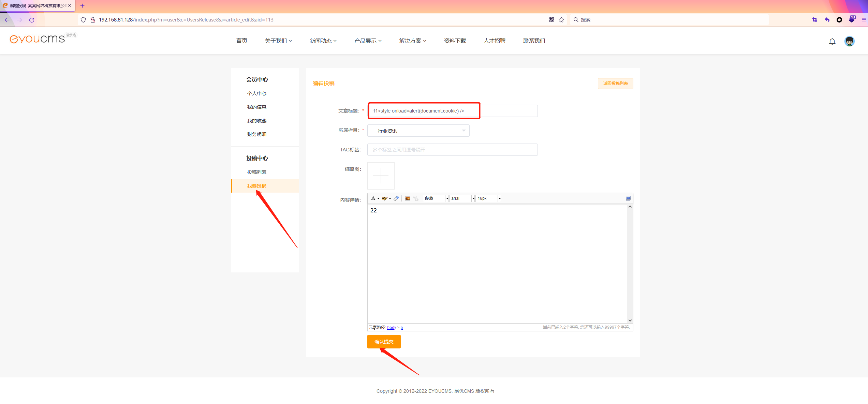Click the article title input field
The height and width of the screenshot is (404, 868).
pos(452,111)
